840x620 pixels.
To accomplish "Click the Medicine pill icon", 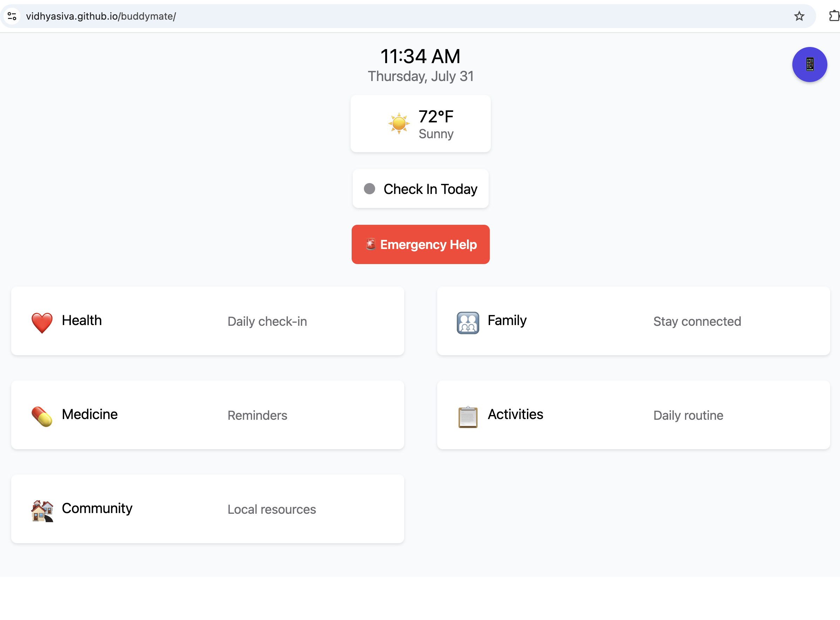I will (42, 416).
